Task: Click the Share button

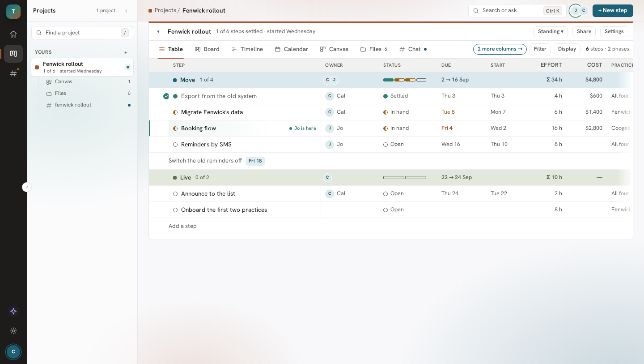Action: [584, 32]
